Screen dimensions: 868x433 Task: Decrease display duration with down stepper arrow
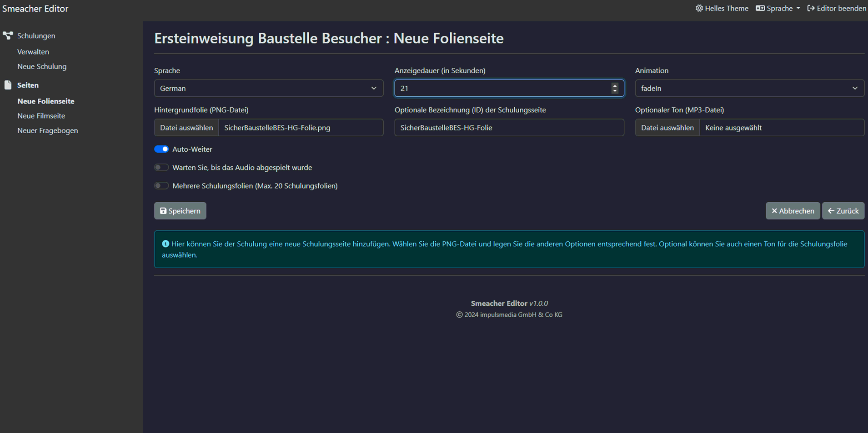615,91
